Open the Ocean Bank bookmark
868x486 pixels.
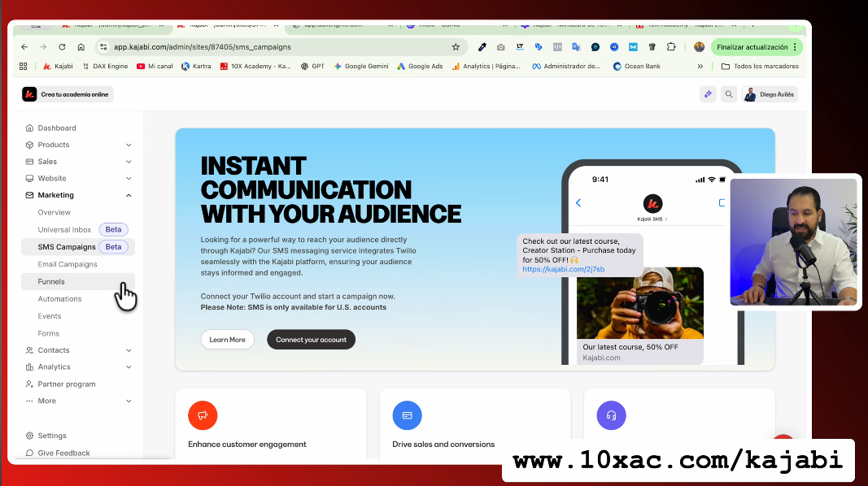(637, 67)
